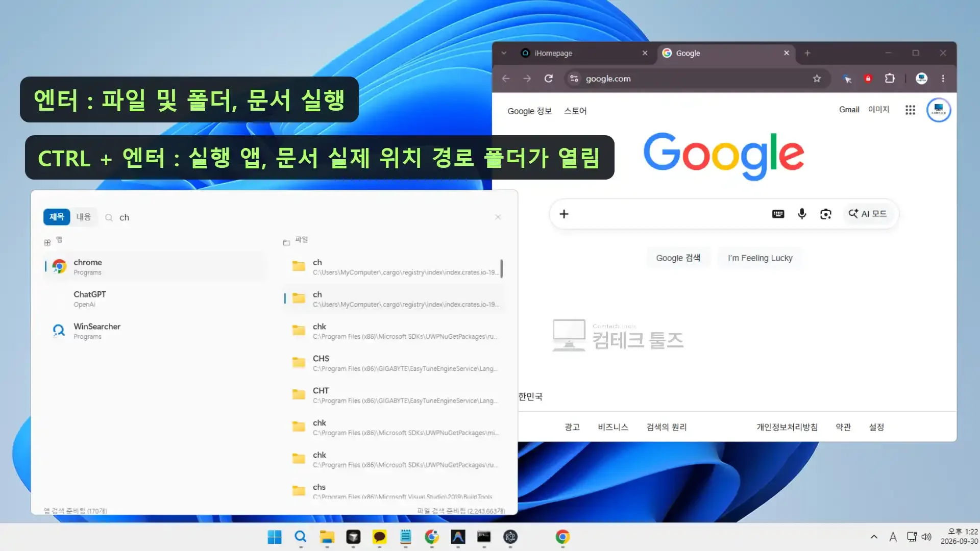Show hidden system tray icons
The width and height of the screenshot is (980, 551).
pyautogui.click(x=874, y=537)
